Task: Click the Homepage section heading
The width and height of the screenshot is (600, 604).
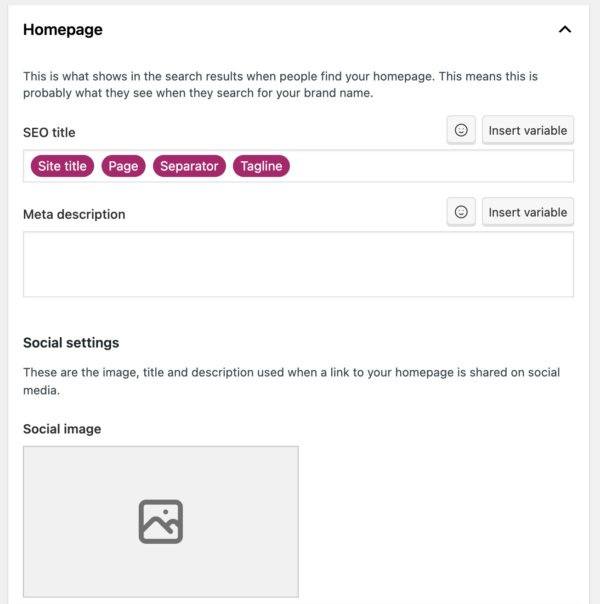Action: (x=63, y=30)
